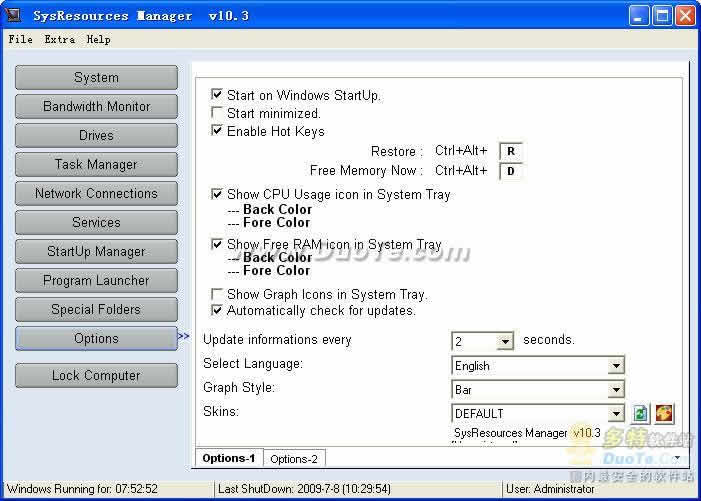
Task: Click the User: Administrator status entry
Action: click(550, 489)
